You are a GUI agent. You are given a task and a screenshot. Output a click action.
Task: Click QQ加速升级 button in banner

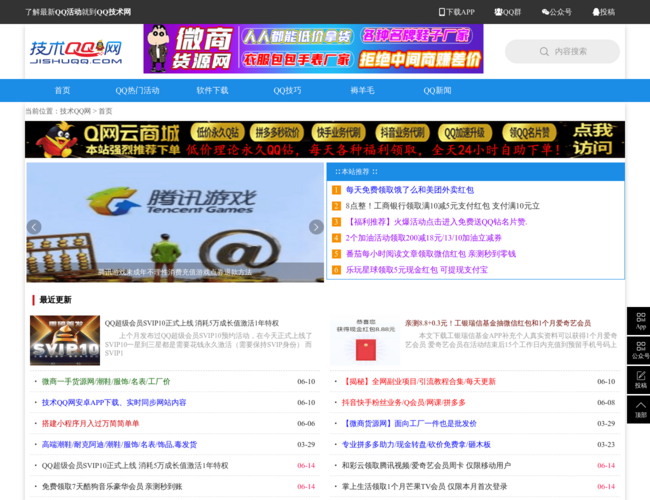pos(465,133)
